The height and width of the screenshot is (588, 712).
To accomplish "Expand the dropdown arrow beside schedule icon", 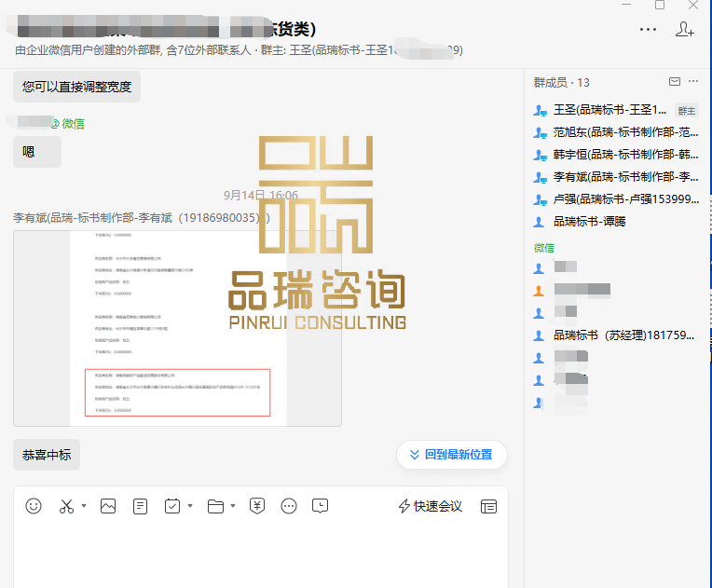I will pos(190,506).
